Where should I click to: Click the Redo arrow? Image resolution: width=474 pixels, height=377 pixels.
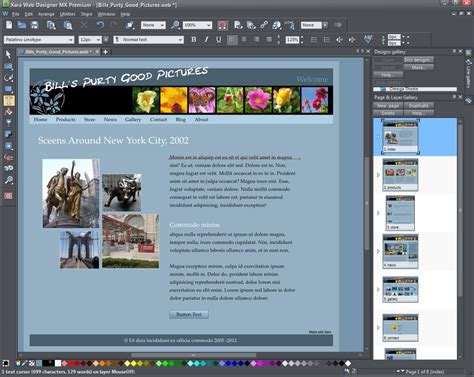114,25
